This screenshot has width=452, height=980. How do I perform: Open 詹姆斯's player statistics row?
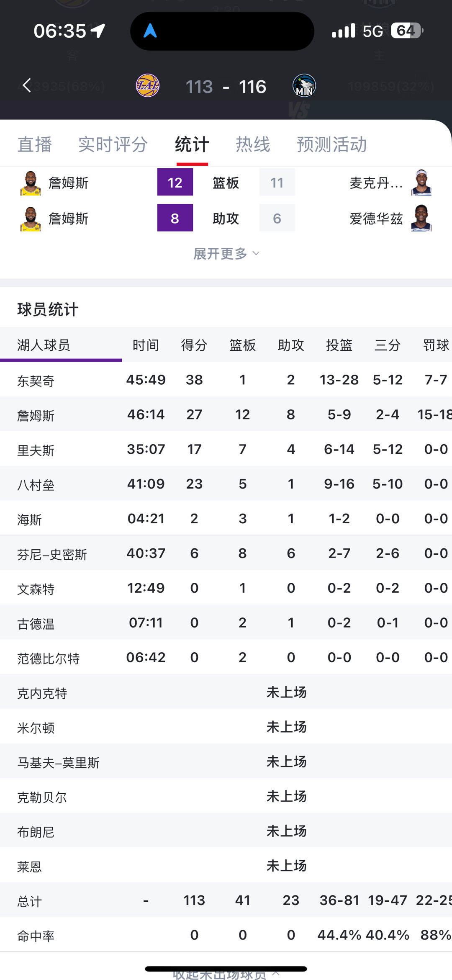click(x=226, y=414)
